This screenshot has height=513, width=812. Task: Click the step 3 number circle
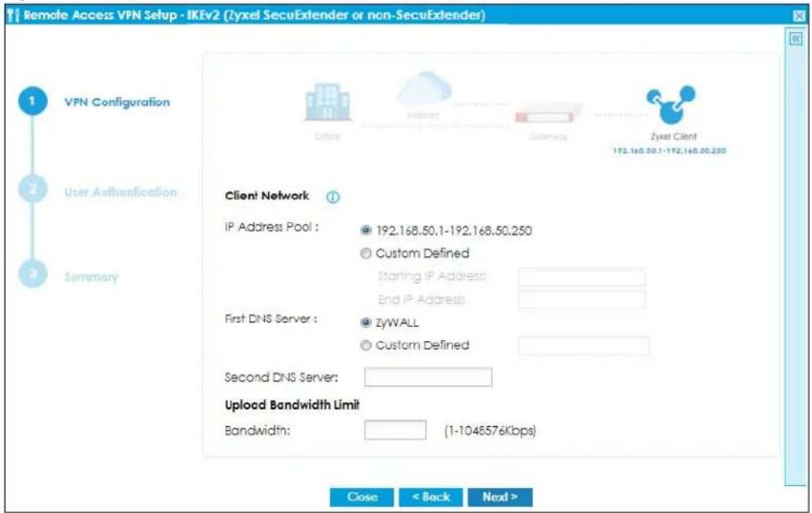33,274
